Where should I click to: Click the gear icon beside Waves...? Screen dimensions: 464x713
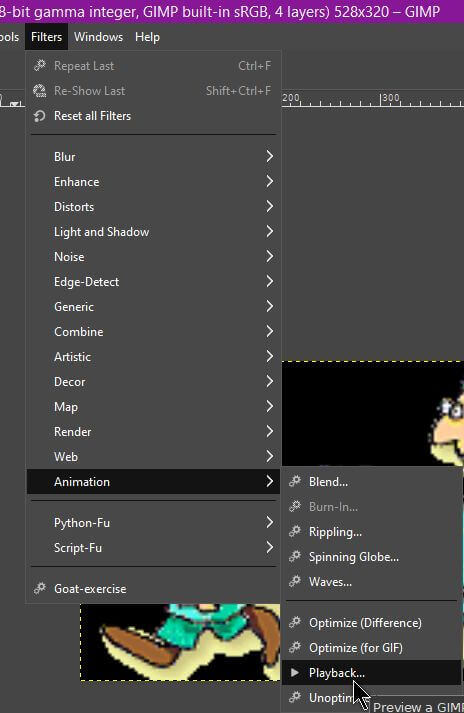click(x=295, y=581)
